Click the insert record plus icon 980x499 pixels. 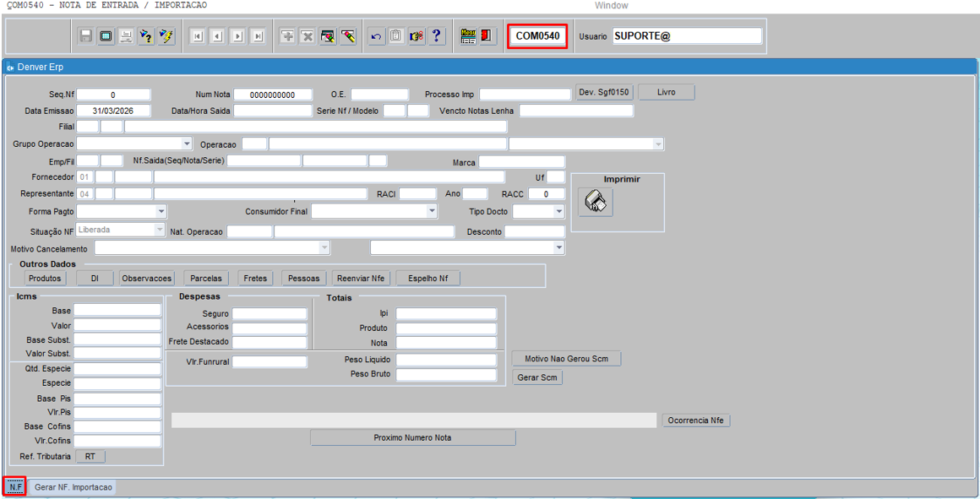click(287, 36)
